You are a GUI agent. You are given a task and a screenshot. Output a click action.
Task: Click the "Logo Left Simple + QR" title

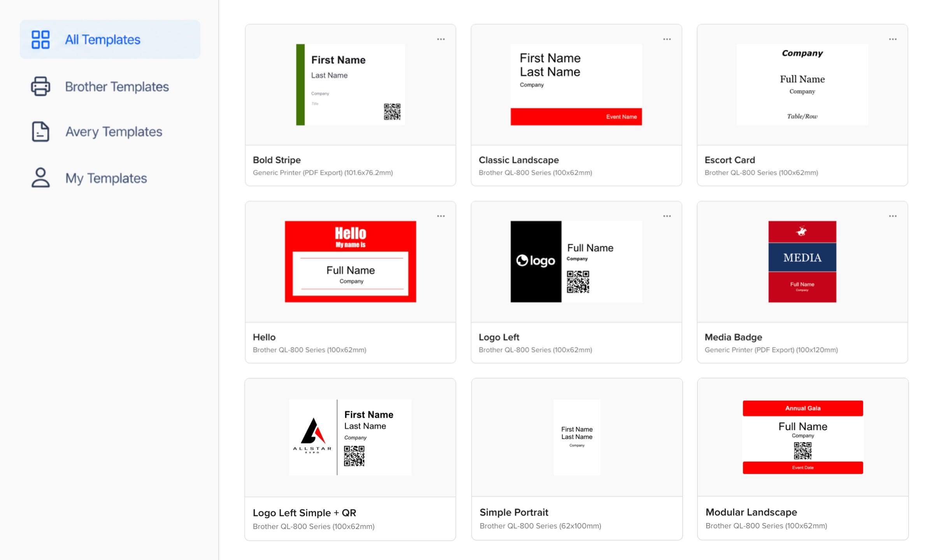pos(304,513)
